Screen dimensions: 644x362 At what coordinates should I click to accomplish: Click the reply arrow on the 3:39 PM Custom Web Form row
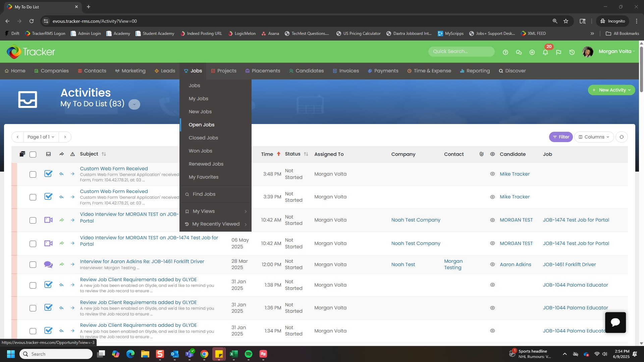(x=61, y=197)
